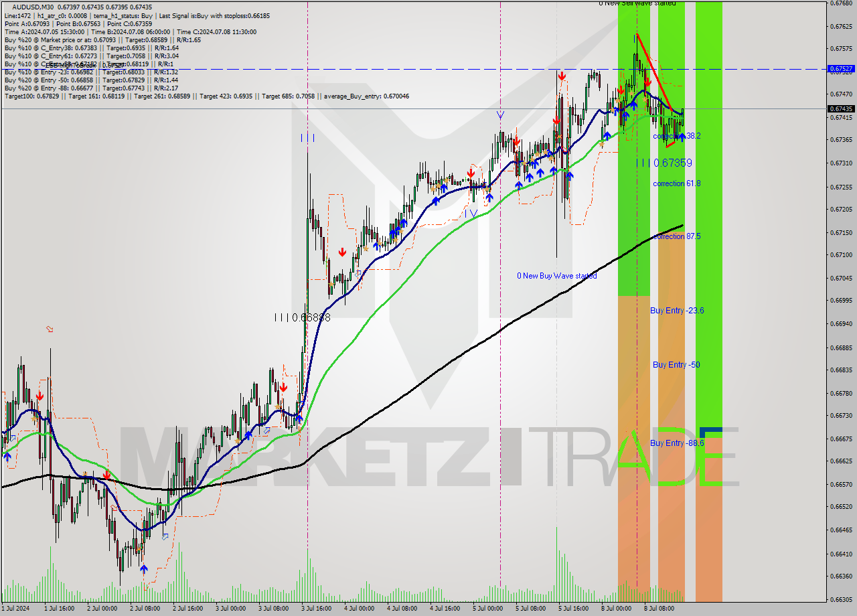This screenshot has height=616, width=857.
Task: Click the 0.67365 price axis label
Action: [841, 140]
